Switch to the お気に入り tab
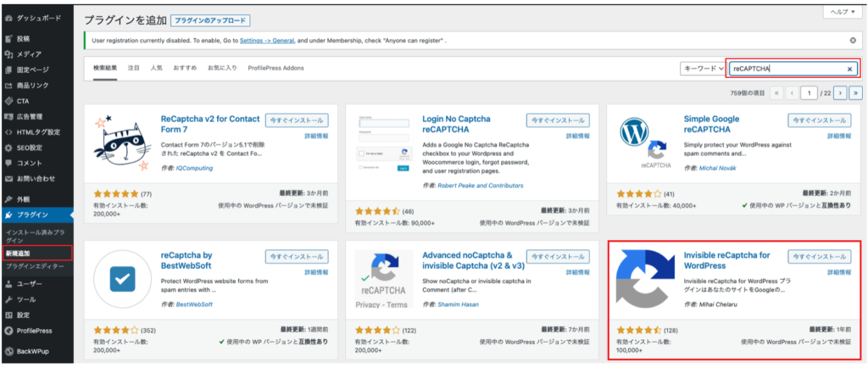 pos(223,68)
